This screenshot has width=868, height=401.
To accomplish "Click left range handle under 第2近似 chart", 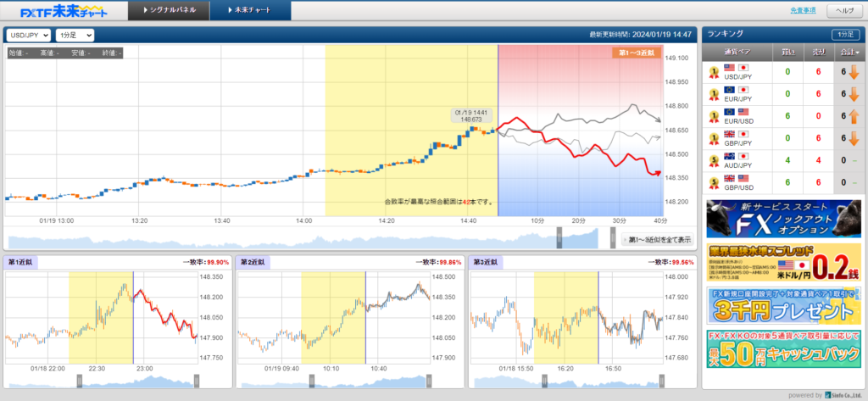I will pyautogui.click(x=312, y=381).
